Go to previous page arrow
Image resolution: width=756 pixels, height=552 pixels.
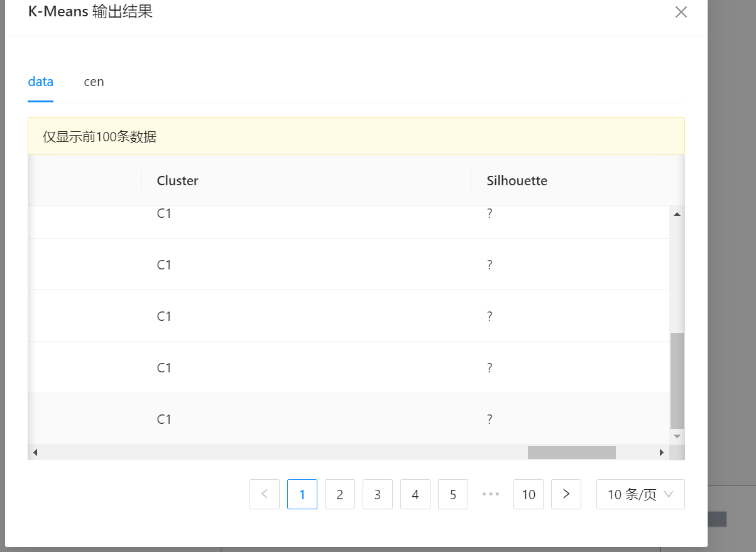[265, 494]
